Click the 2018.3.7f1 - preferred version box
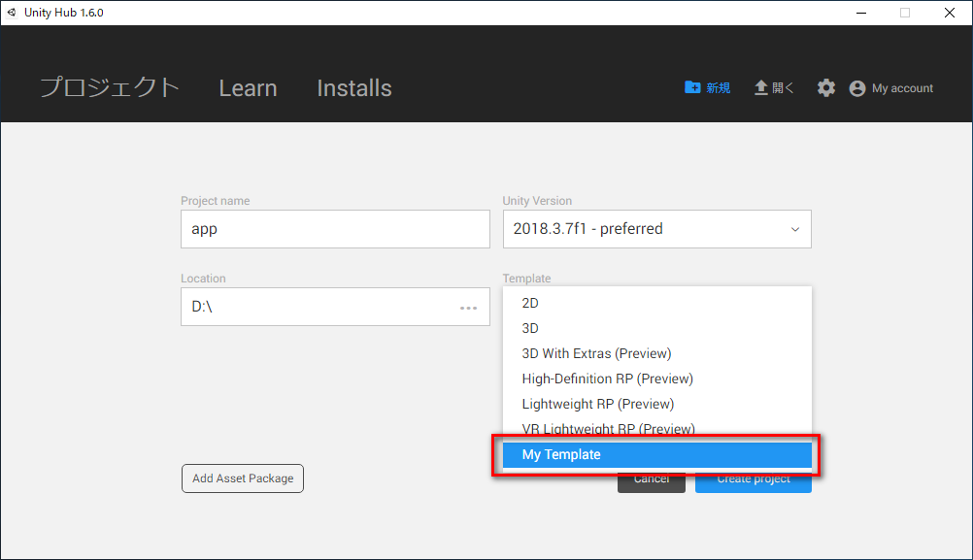973x560 pixels. click(657, 229)
